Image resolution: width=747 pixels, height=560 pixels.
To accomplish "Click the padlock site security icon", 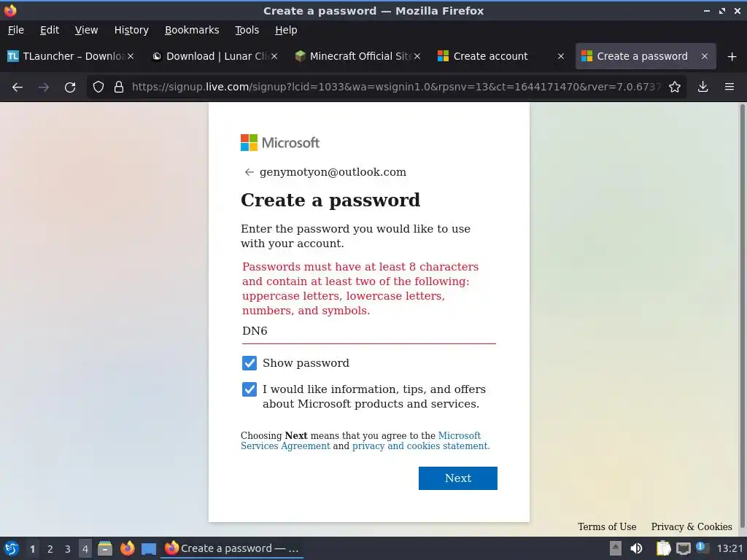I will tap(119, 87).
